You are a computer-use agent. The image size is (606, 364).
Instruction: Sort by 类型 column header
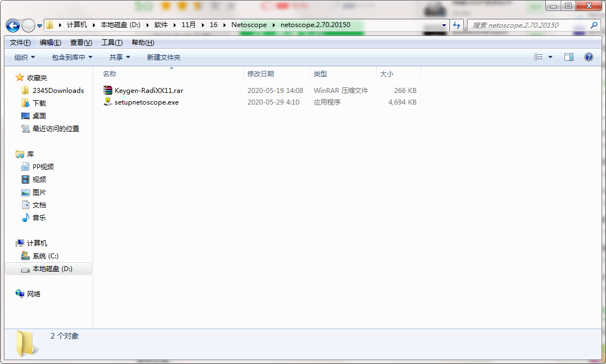(x=320, y=74)
